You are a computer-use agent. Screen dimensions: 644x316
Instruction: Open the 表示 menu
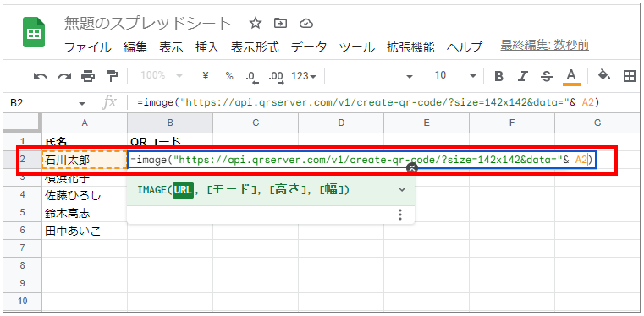click(171, 47)
